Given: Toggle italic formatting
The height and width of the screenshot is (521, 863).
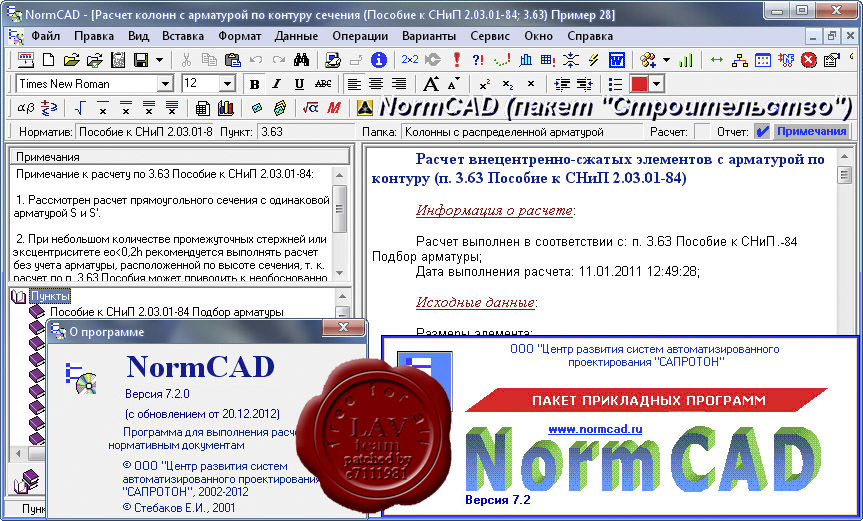Looking at the screenshot, I should click(277, 84).
